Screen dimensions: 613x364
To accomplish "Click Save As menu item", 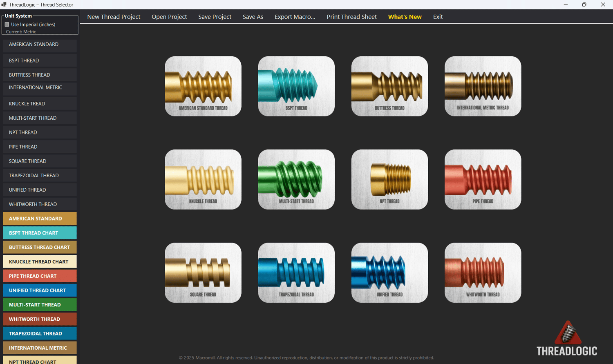I will click(x=253, y=17).
